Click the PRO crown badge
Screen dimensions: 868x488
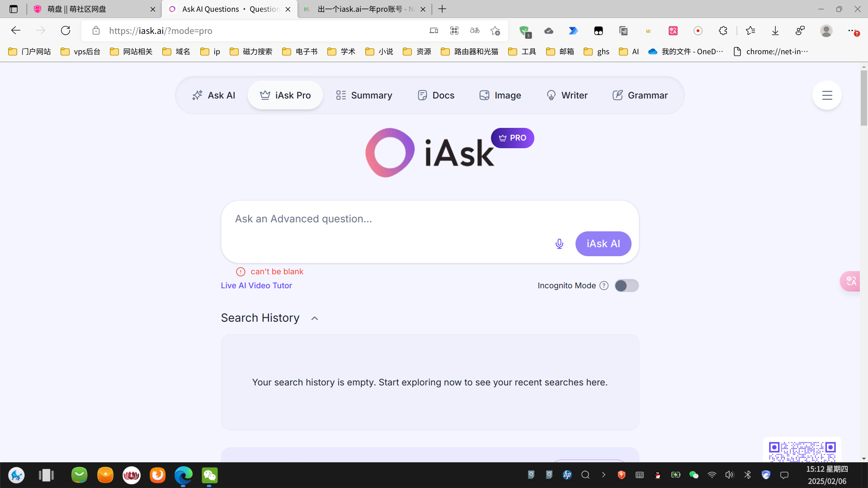pos(512,138)
